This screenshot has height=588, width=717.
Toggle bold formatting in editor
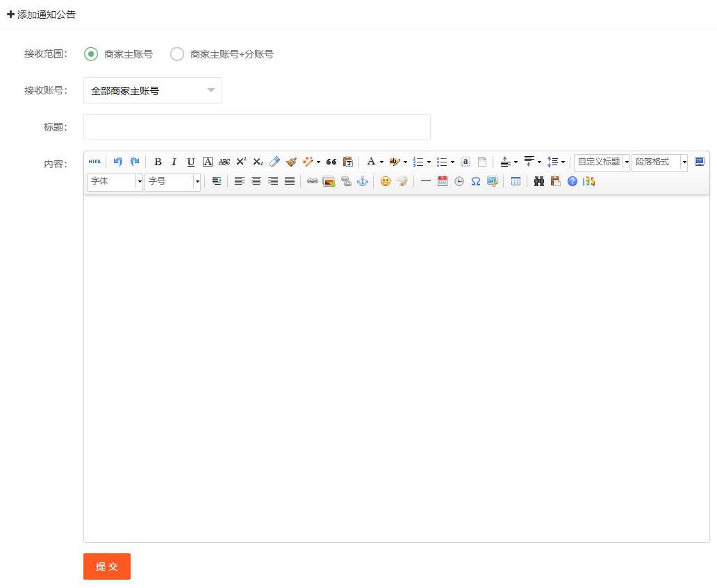tap(158, 162)
